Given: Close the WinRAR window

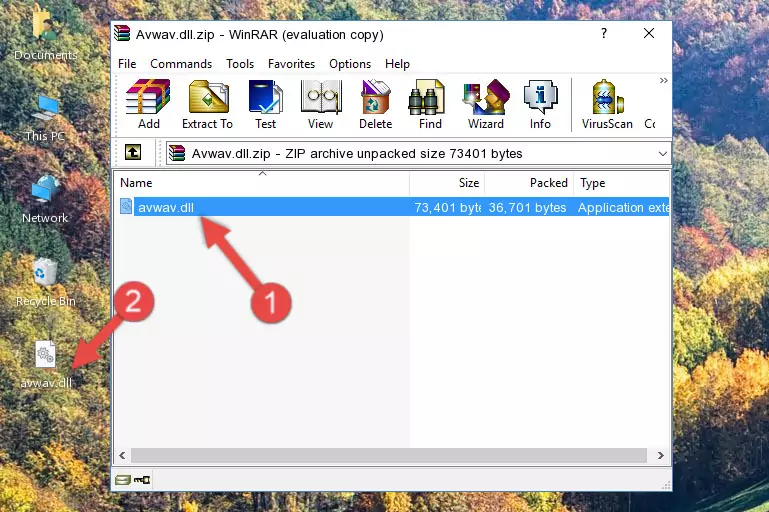Looking at the screenshot, I should coord(649,33).
